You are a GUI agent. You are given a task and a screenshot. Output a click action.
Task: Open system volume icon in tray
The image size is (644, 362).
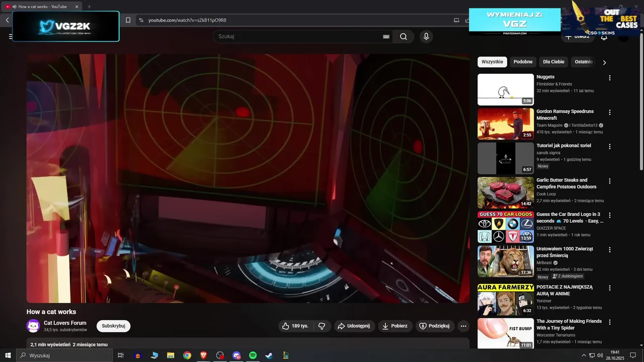(600, 355)
